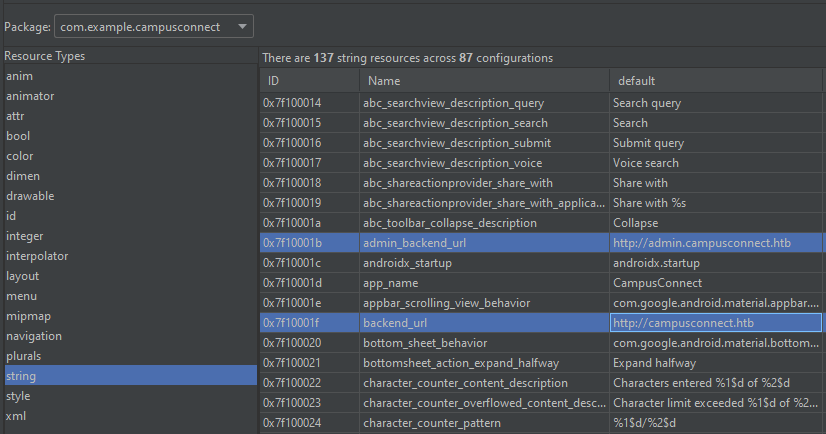Select the admin_backend_url row
The height and width of the screenshot is (434, 826).
(416, 243)
